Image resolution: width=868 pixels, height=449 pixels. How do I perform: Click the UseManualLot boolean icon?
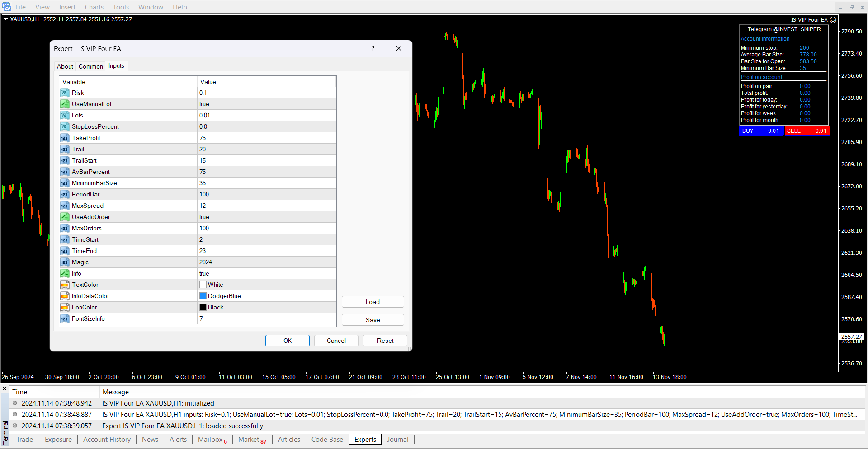[65, 104]
